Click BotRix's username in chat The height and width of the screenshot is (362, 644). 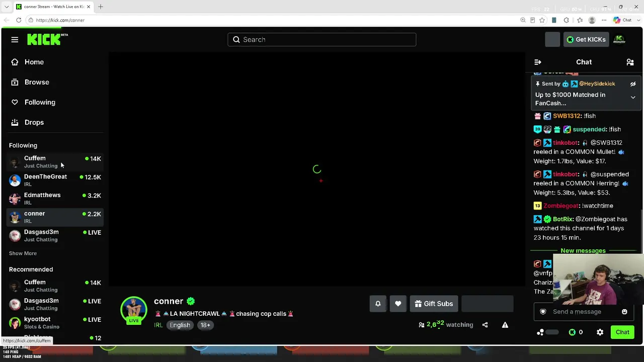(x=563, y=219)
